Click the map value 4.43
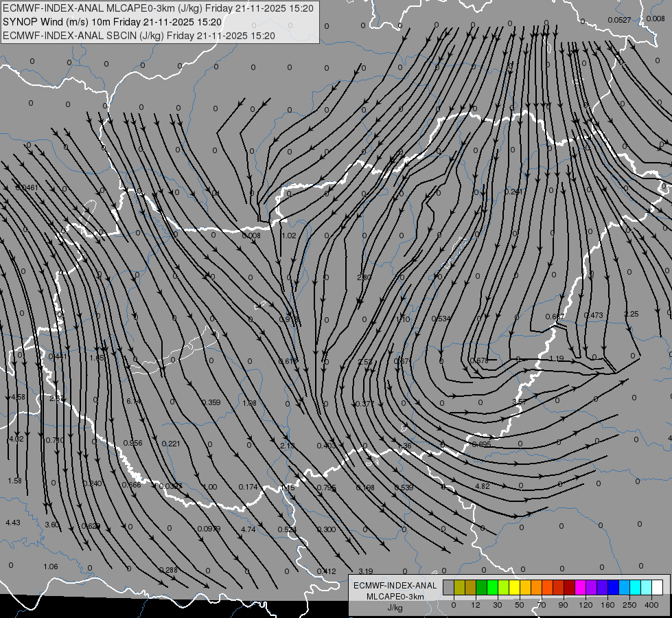 (13, 523)
